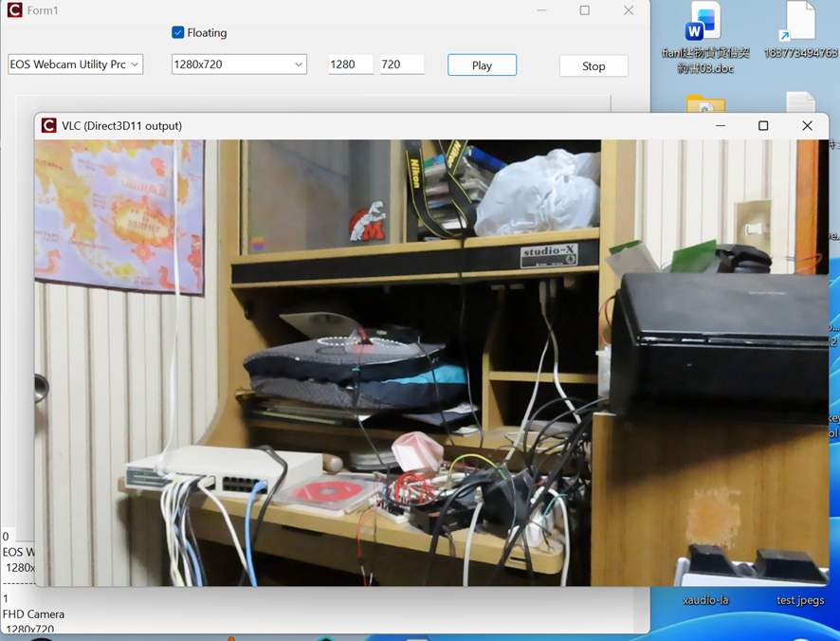Uncheck the Floating checkbox

tap(178, 32)
